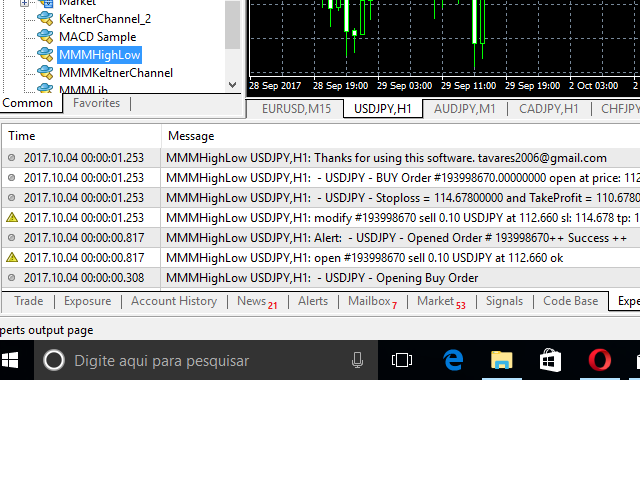Launch Microsoft Edge from taskbar
The image size is (640, 480).
[x=453, y=360]
